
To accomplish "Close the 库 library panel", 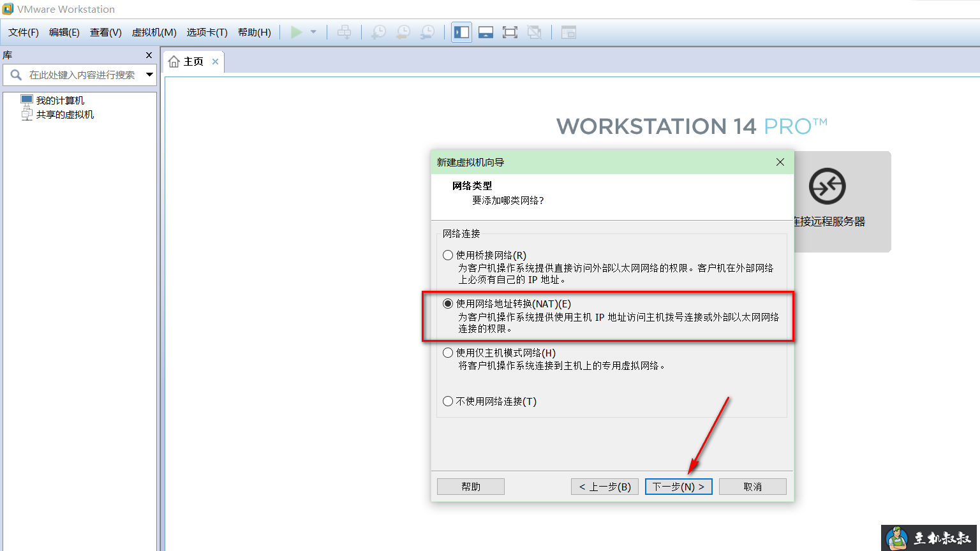I will (149, 55).
